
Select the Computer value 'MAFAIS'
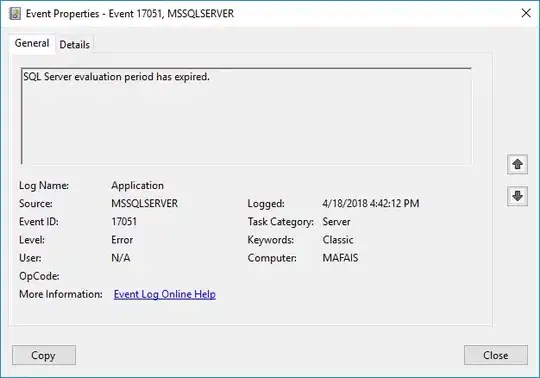point(340,258)
